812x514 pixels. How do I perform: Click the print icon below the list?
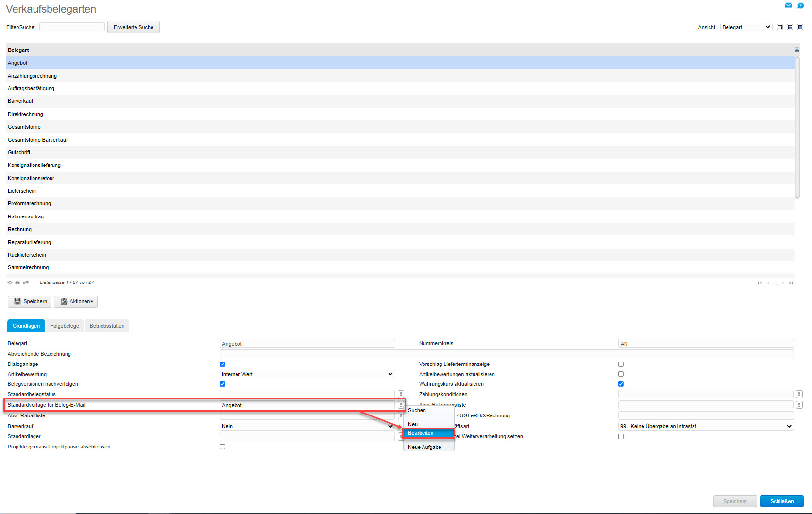(x=17, y=282)
